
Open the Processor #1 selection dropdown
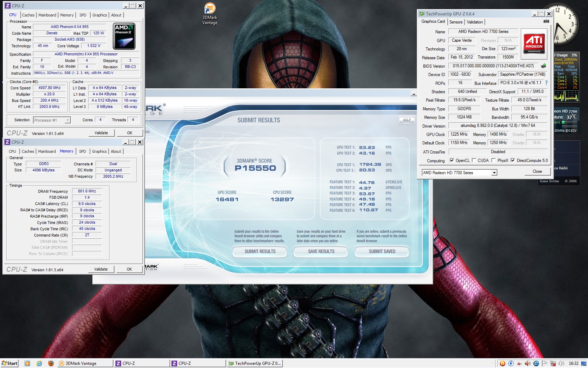pos(68,120)
